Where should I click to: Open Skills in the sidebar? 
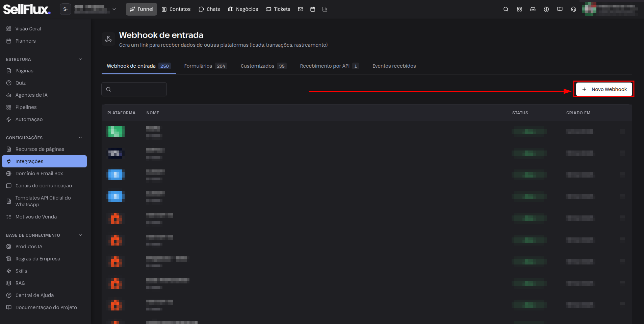point(44,271)
